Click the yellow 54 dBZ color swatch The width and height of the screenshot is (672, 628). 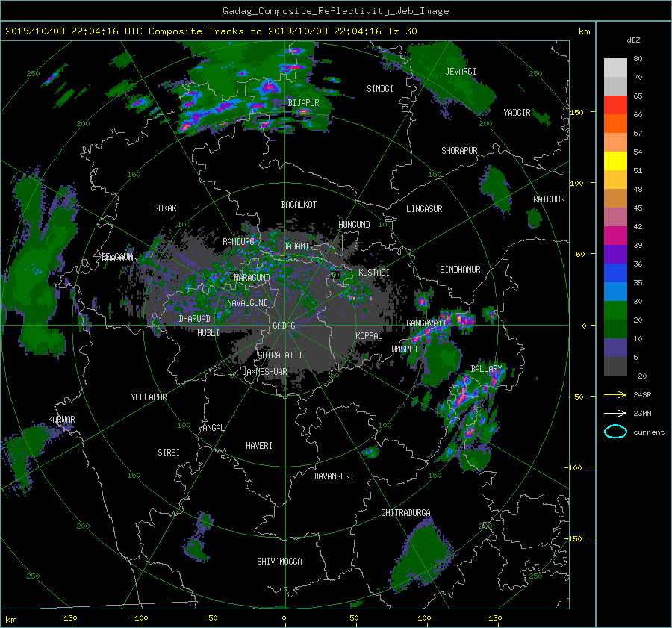(x=615, y=161)
